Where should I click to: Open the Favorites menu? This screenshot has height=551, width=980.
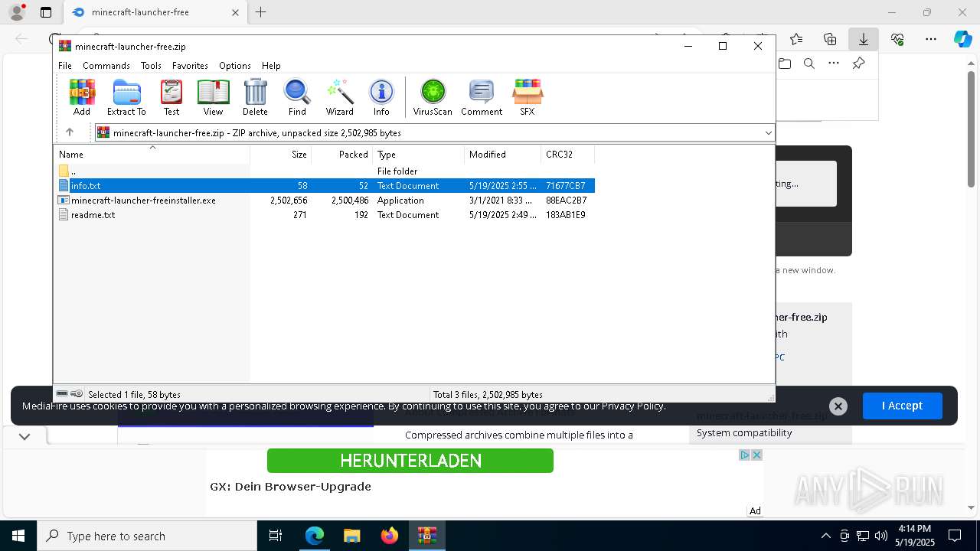(x=190, y=66)
